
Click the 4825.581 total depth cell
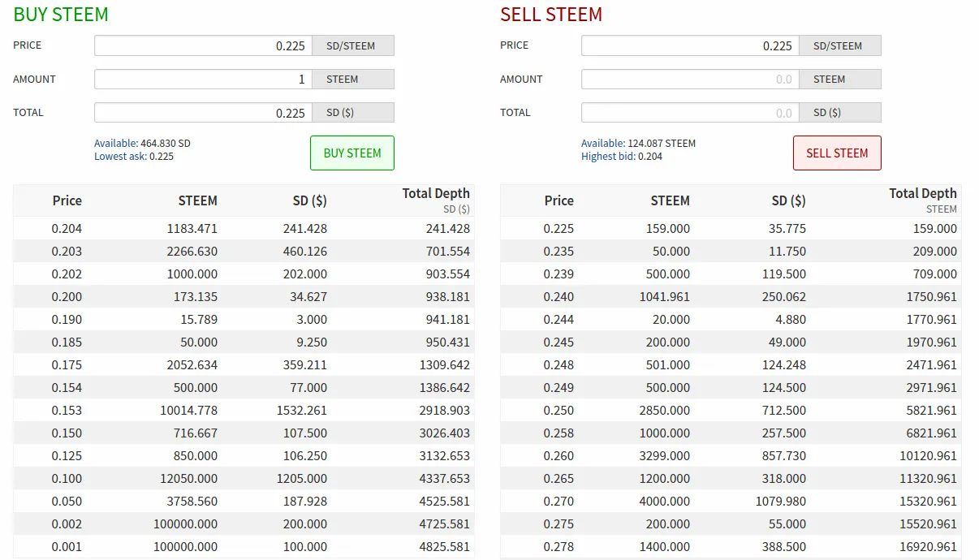tap(445, 547)
